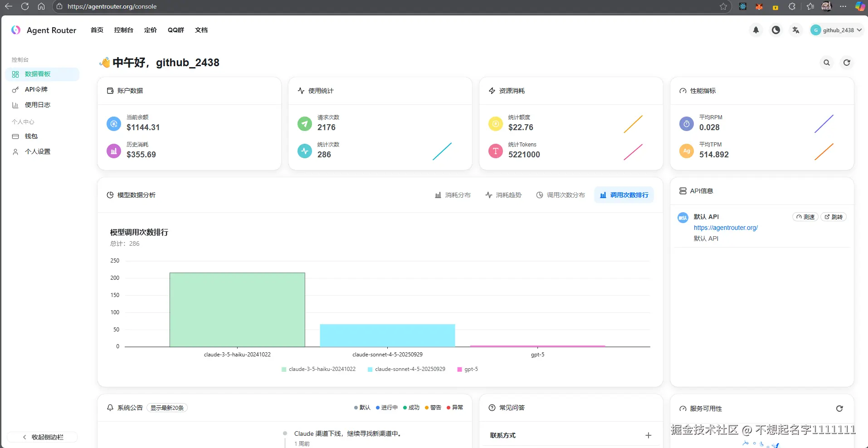The image size is (868, 448).
Task: Collapse the sidebar via 收起侧边栏
Action: click(x=43, y=437)
